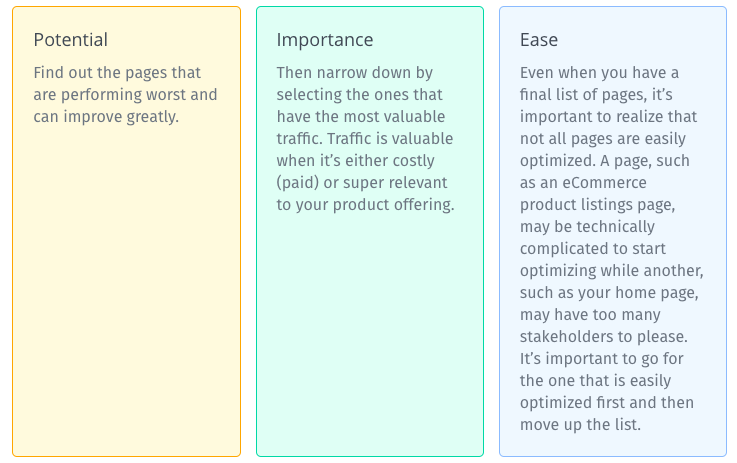Click 'can improve greatly.' text
The image size is (737, 463).
tap(106, 117)
